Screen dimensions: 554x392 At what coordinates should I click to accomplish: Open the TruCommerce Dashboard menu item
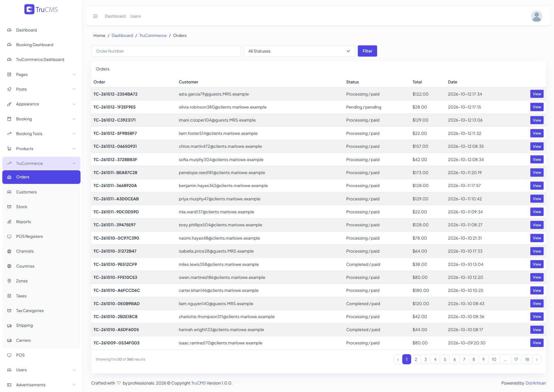[x=41, y=59]
